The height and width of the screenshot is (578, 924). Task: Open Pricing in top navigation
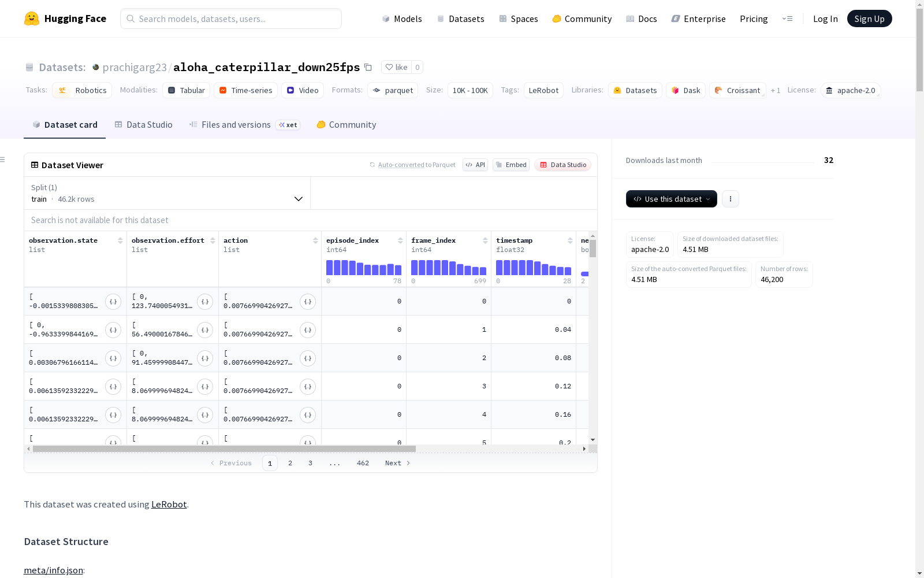(x=754, y=18)
